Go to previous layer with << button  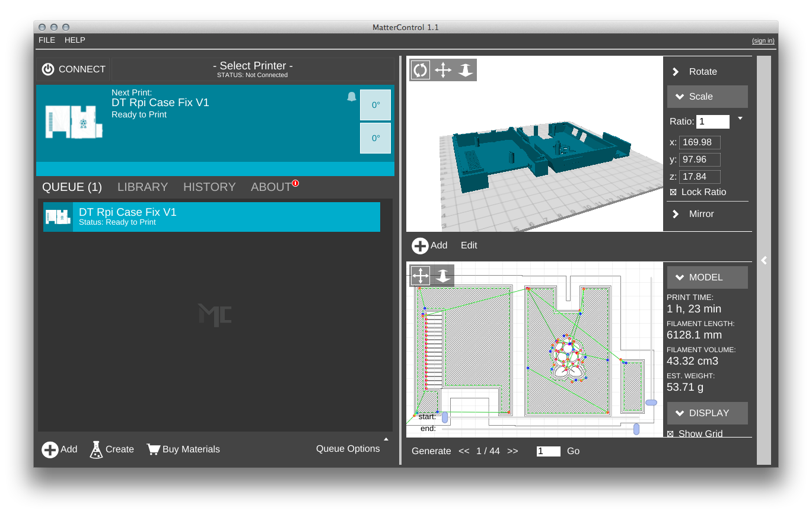click(x=464, y=451)
